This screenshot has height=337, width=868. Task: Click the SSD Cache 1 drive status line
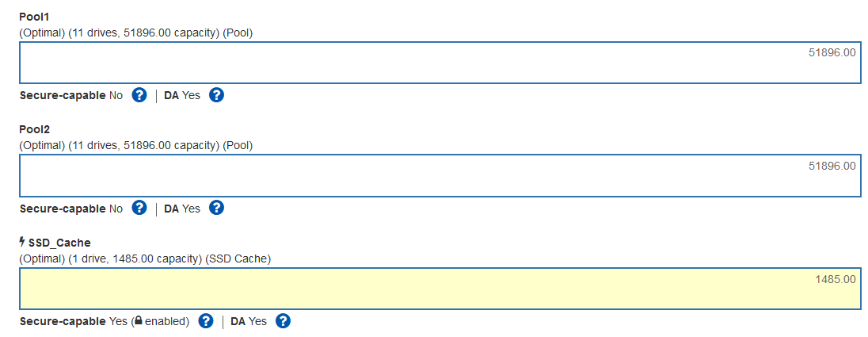click(x=145, y=258)
